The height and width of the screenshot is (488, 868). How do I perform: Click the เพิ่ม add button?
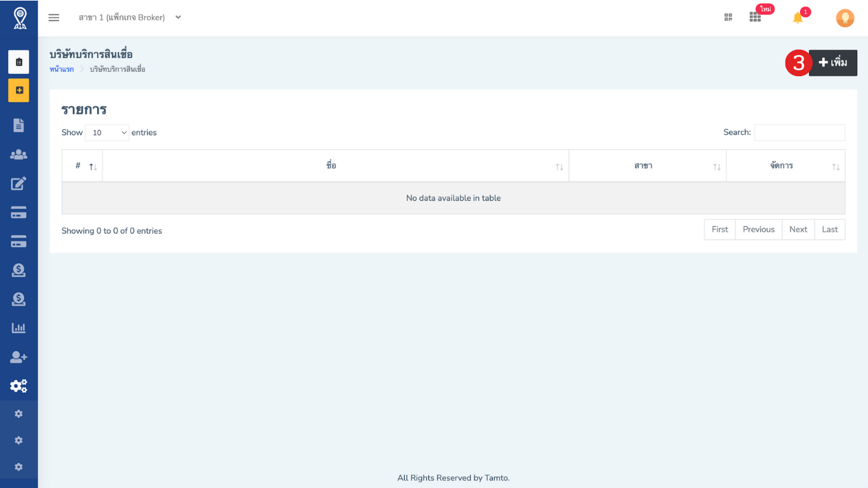tap(833, 63)
